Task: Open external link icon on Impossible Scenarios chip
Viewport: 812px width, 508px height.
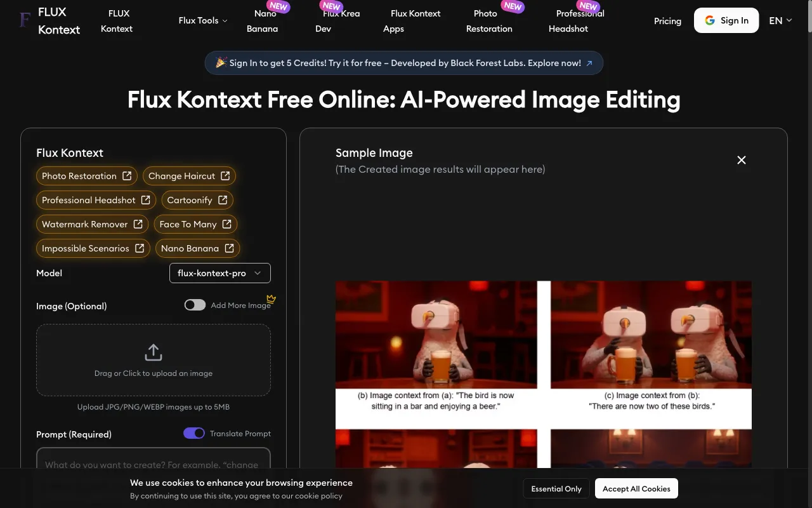Action: pyautogui.click(x=140, y=248)
